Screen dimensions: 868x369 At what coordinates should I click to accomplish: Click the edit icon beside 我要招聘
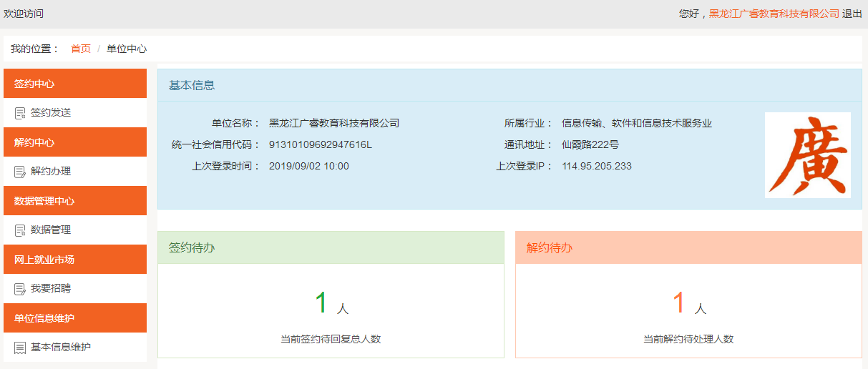[x=20, y=289]
